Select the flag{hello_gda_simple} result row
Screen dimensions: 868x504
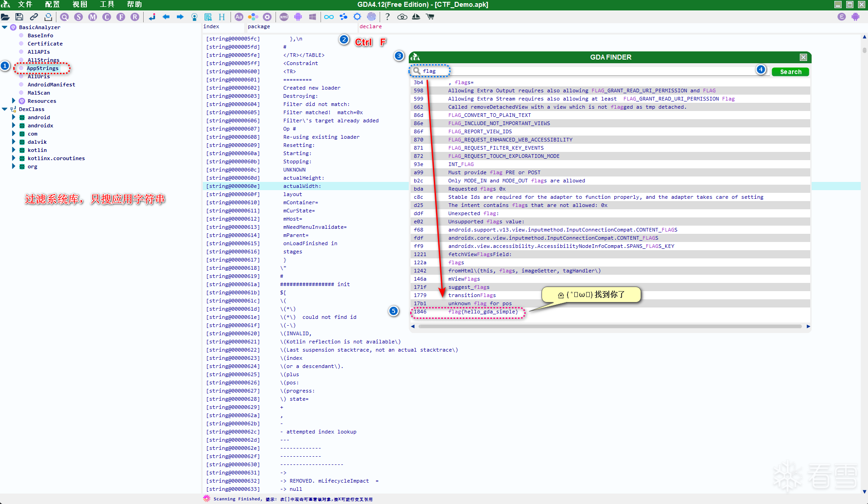pyautogui.click(x=609, y=312)
